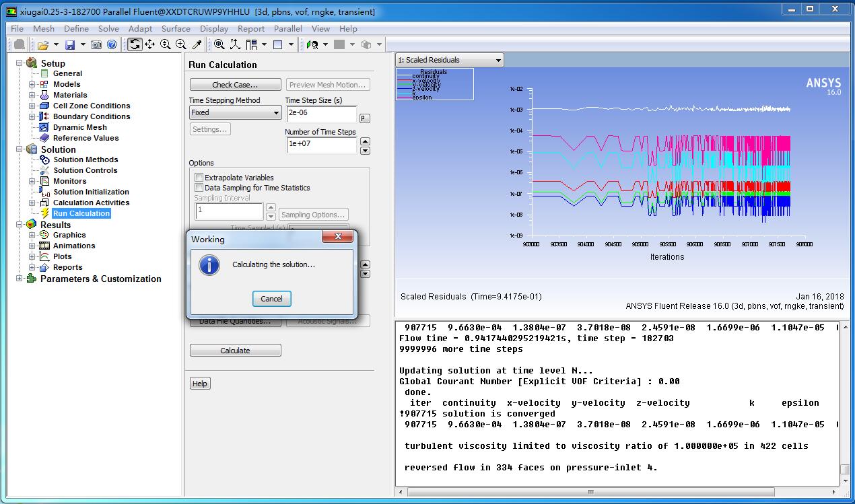Click the Animations filmstrip icon
This screenshot has width=855, height=504.
(x=45, y=246)
